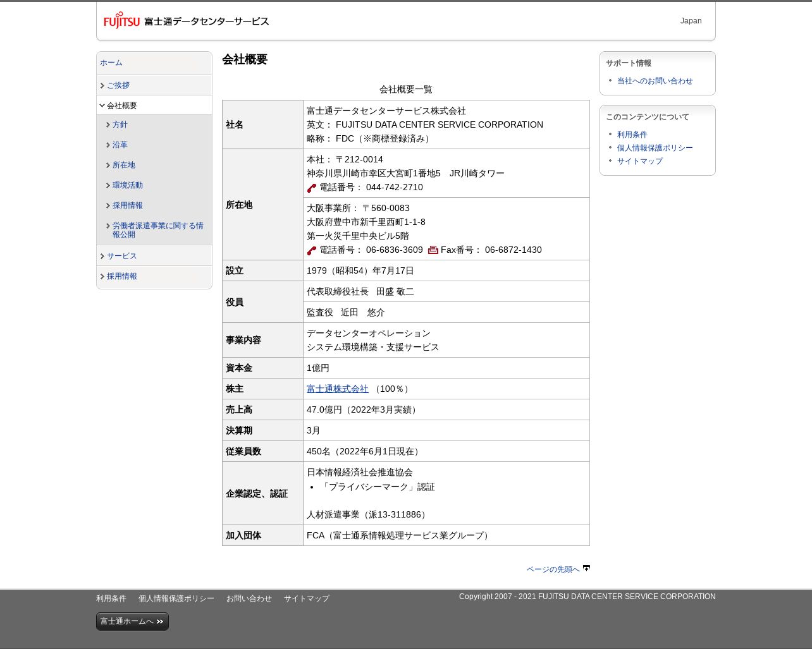Image resolution: width=812 pixels, height=649 pixels.
Task: Click the 会社概要 page heading
Action: pos(245,59)
